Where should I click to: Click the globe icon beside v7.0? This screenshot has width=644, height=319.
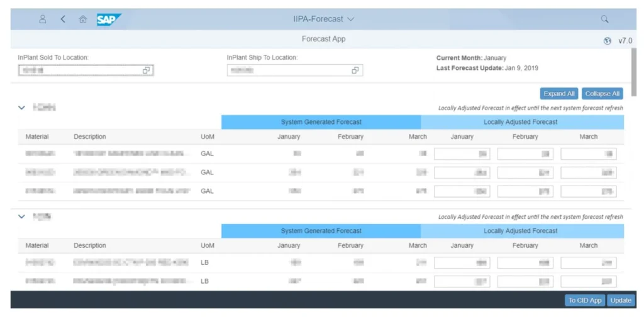[608, 41]
